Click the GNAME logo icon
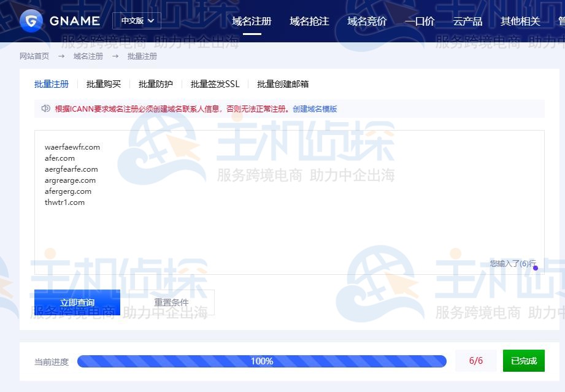 coord(31,21)
